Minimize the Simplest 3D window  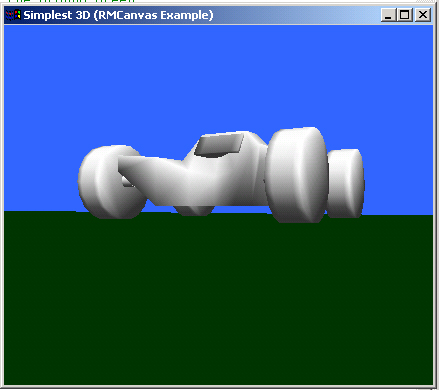coord(388,15)
